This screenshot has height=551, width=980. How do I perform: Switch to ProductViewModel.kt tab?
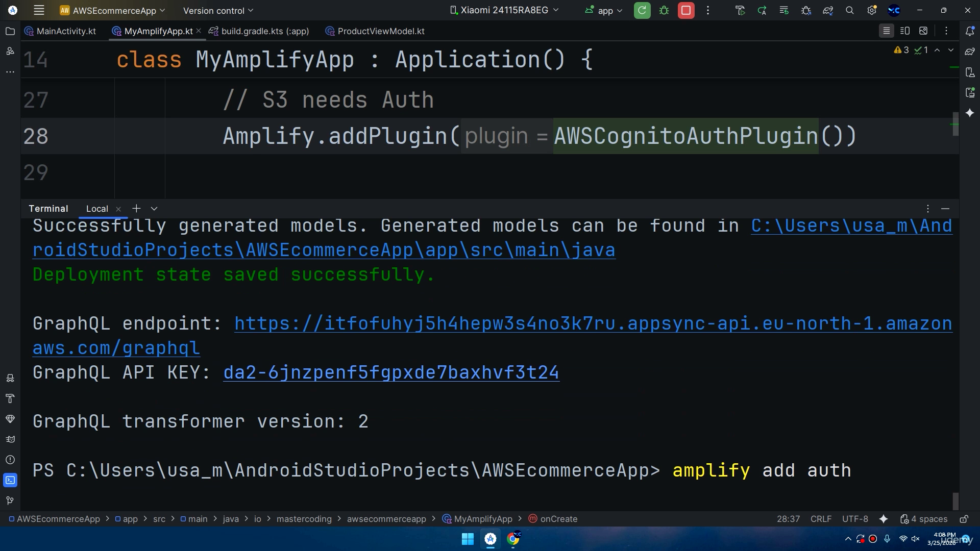375,31
